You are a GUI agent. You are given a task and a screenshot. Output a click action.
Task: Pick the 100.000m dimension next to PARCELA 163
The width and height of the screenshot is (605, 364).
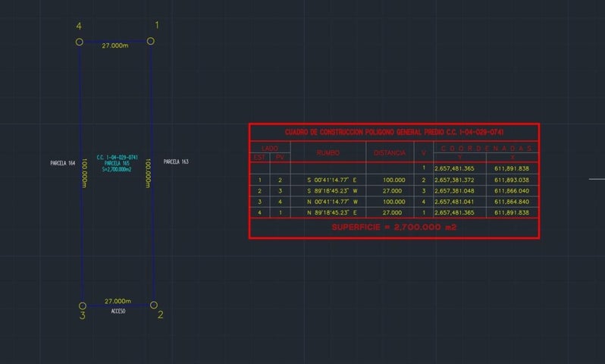pos(148,174)
